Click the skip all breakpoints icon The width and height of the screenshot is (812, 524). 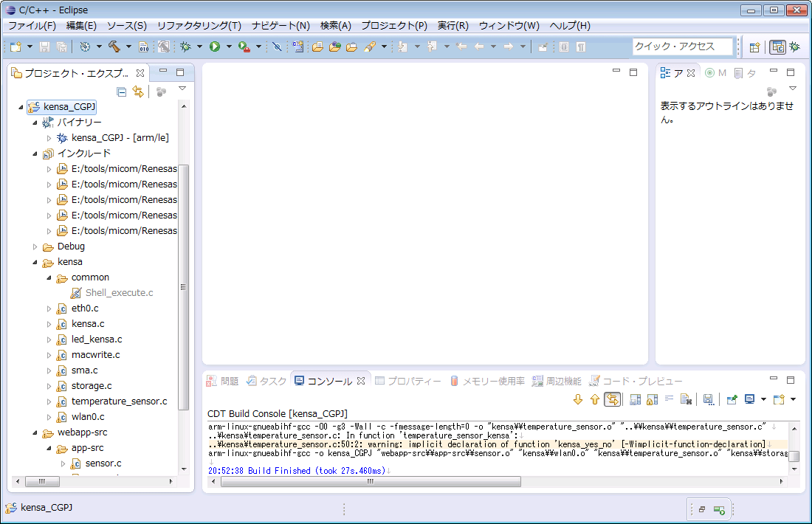(277, 46)
